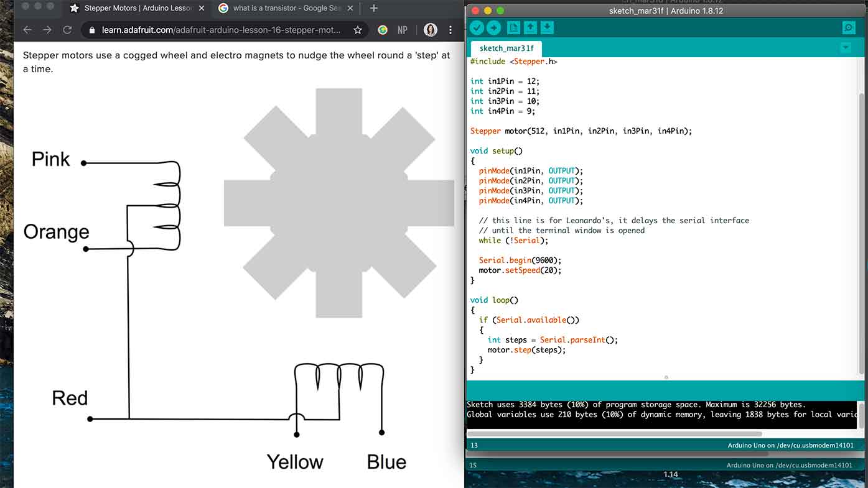
Task: Upload the sketch with the arrow button
Action: [x=493, y=27]
